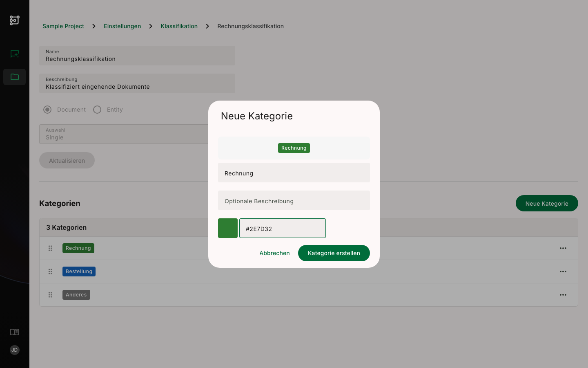Click the Neue Kategorie button

tap(547, 203)
